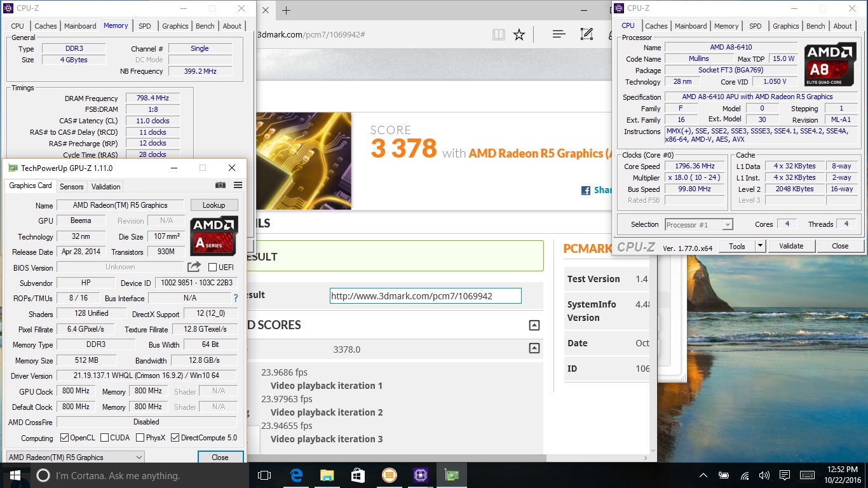868x488 pixels.
Task: Click the AMD A Series logo in GPU-Z
Action: (214, 236)
